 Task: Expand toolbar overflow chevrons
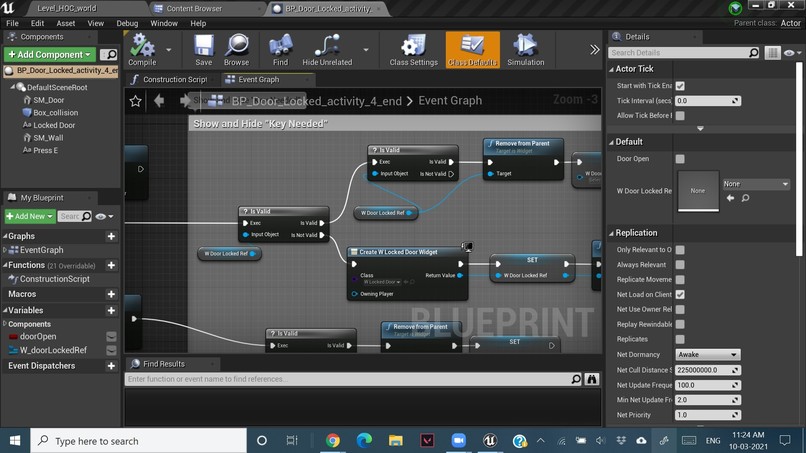594,49
